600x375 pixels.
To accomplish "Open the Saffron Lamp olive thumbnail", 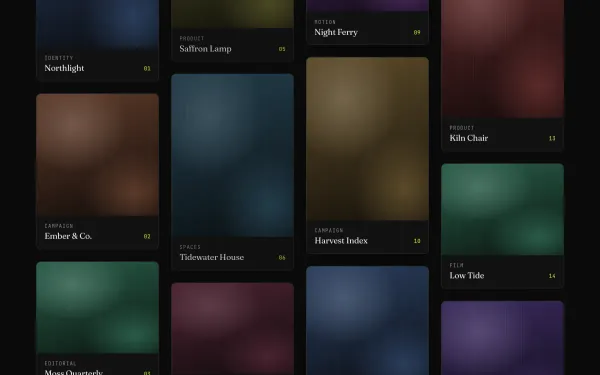I will [x=233, y=14].
